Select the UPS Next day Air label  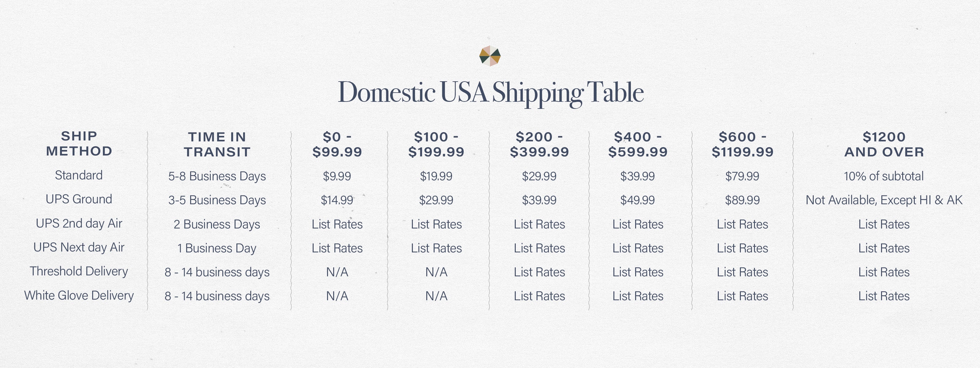pyautogui.click(x=79, y=247)
